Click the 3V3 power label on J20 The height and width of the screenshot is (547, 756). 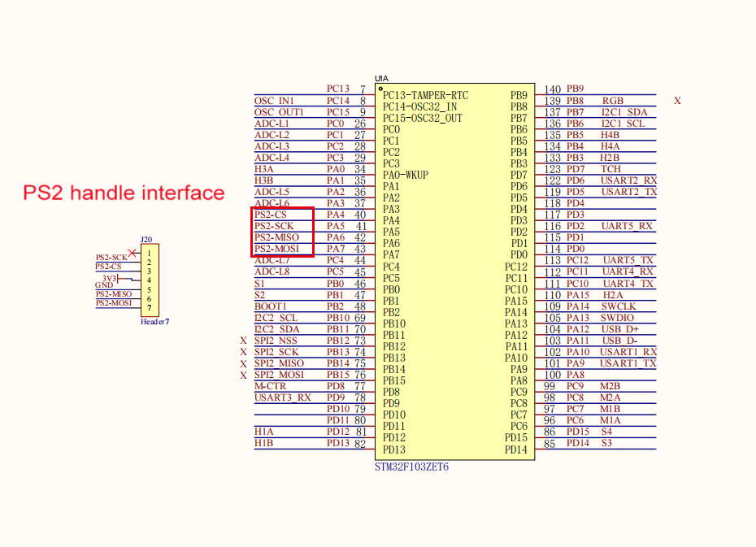click(109, 279)
